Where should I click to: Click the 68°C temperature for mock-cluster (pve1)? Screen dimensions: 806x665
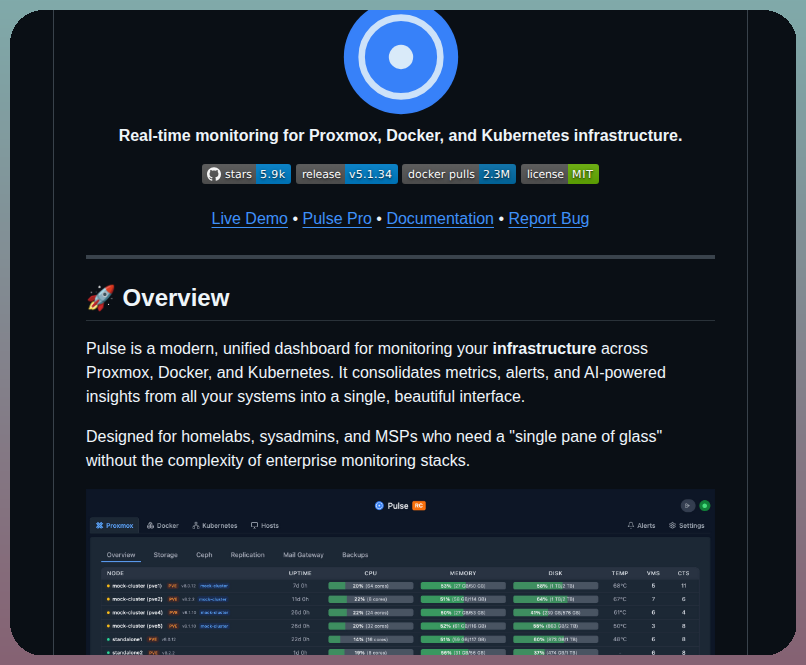[x=620, y=586]
